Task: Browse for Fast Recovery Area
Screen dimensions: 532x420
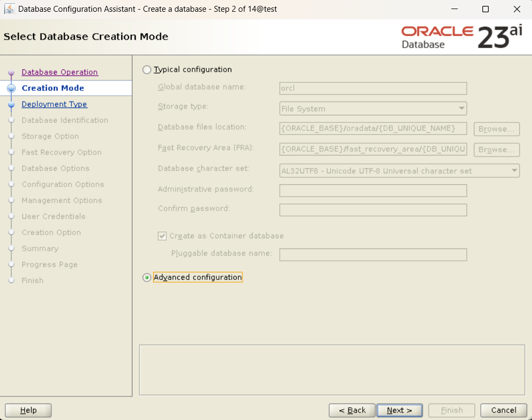Action: [496, 150]
